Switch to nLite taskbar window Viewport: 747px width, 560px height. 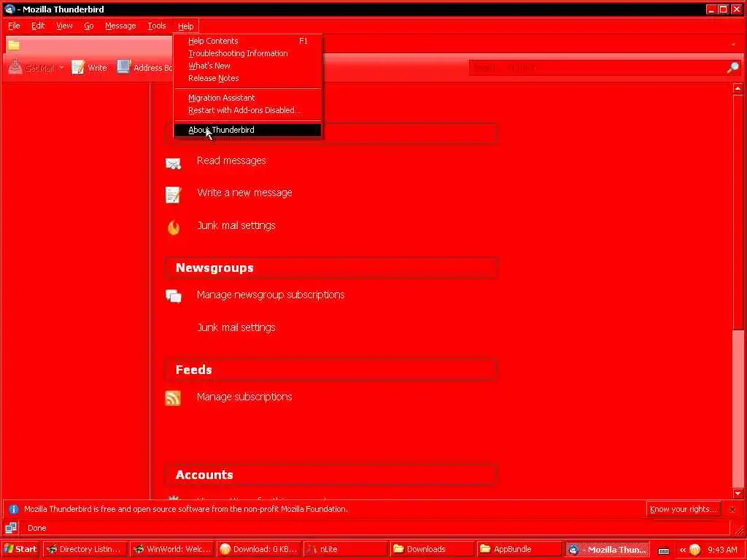[345, 549]
